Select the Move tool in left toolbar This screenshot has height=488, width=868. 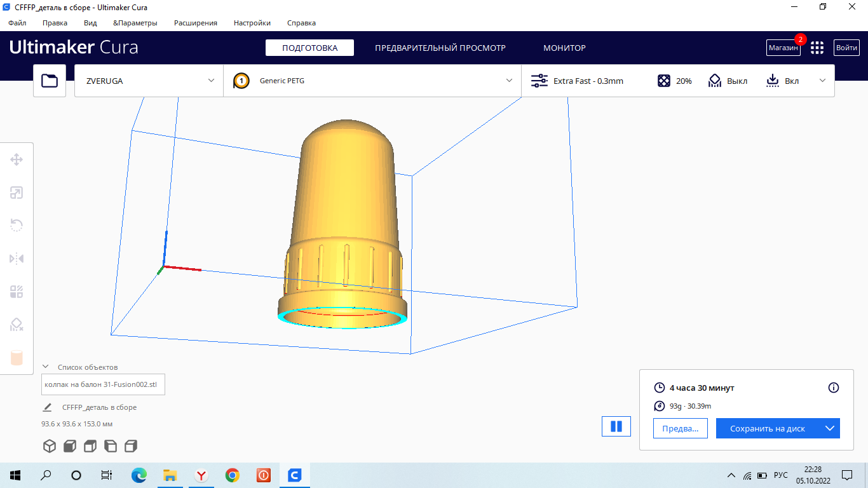pos(17,159)
